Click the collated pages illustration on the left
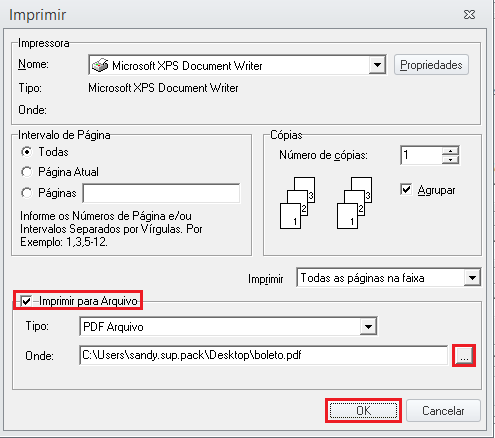 (297, 203)
